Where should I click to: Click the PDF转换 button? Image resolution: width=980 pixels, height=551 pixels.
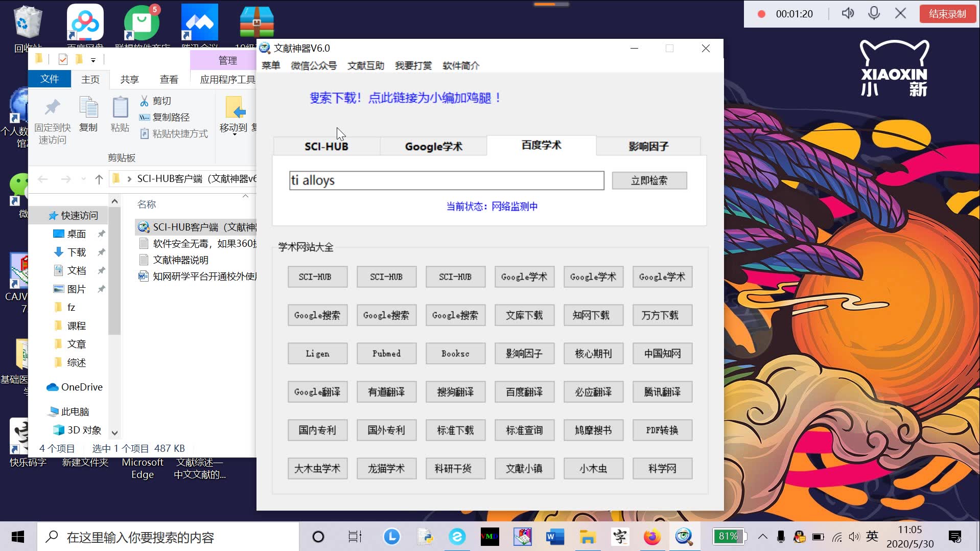coord(662,430)
